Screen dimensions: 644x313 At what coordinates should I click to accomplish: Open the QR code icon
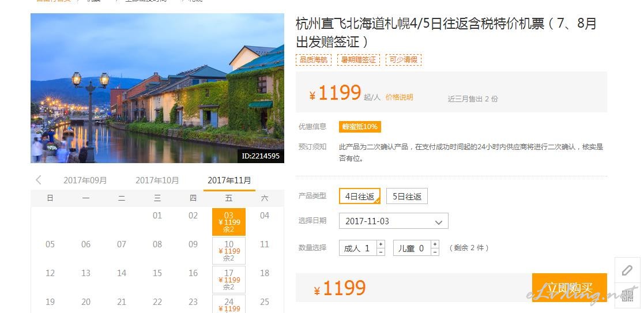[627, 295]
